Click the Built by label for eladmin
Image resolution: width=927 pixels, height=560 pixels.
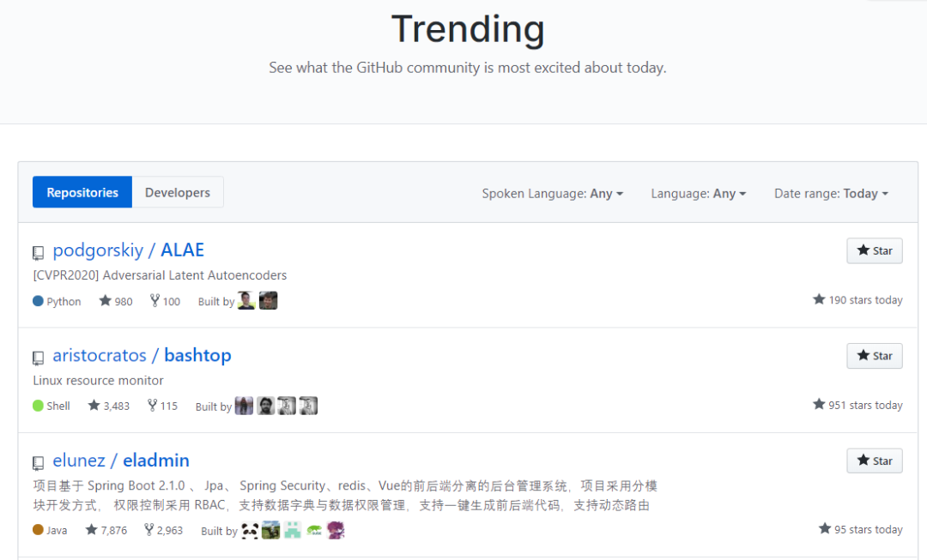219,531
